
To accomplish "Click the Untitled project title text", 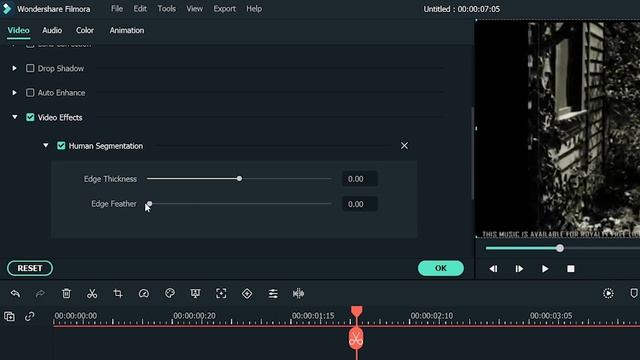I will click(x=461, y=9).
